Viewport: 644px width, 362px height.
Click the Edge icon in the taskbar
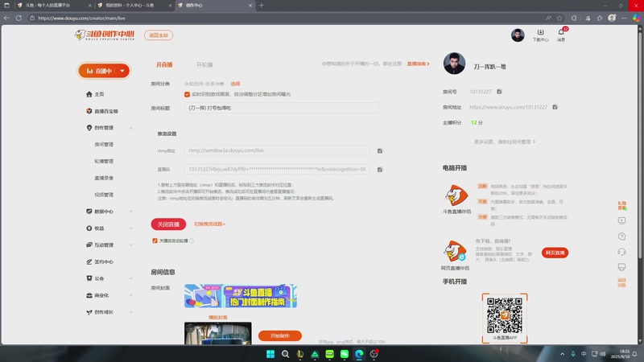point(359,354)
